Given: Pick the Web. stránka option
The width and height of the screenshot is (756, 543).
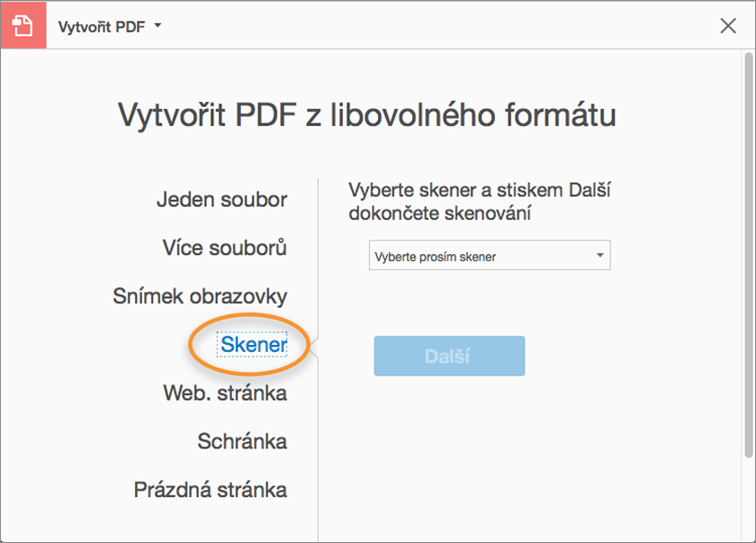Looking at the screenshot, I should pyautogui.click(x=225, y=393).
